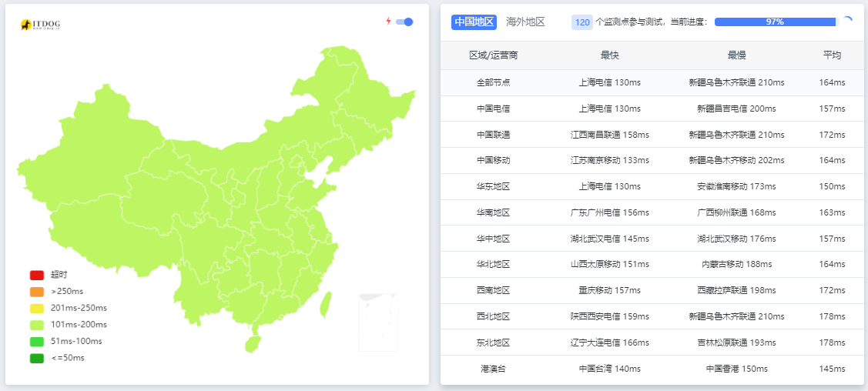
Task: Toggle the fast mode switch
Action: 404,22
